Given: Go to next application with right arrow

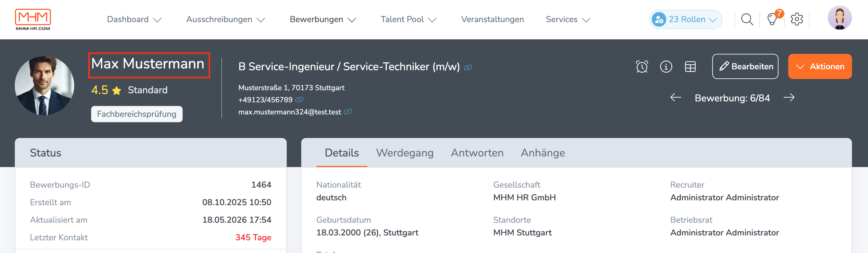Looking at the screenshot, I should click(789, 98).
